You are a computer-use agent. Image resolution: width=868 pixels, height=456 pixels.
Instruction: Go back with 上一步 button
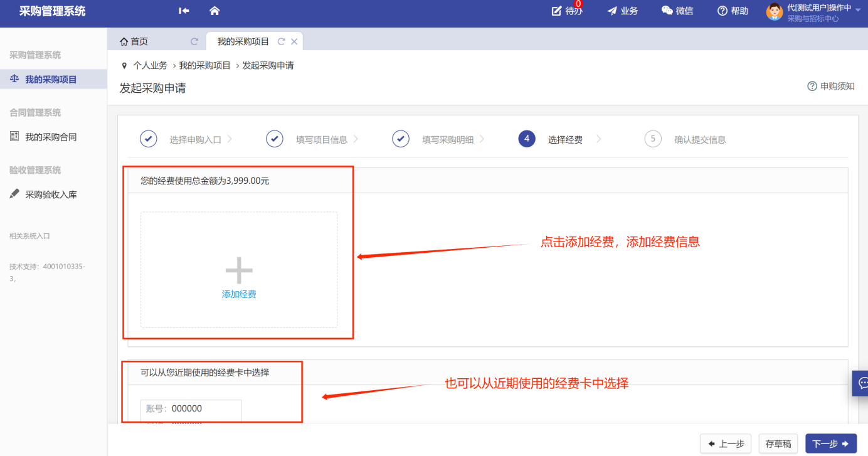725,443
